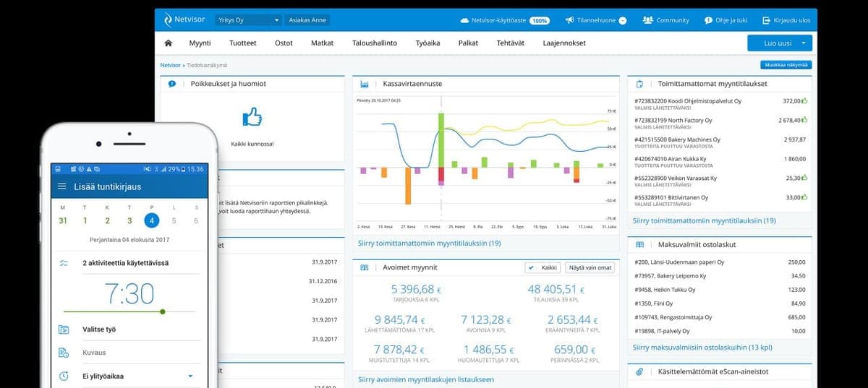Open the Laajennokset menu
Screen dimensions: 868x388
pyautogui.click(x=564, y=43)
